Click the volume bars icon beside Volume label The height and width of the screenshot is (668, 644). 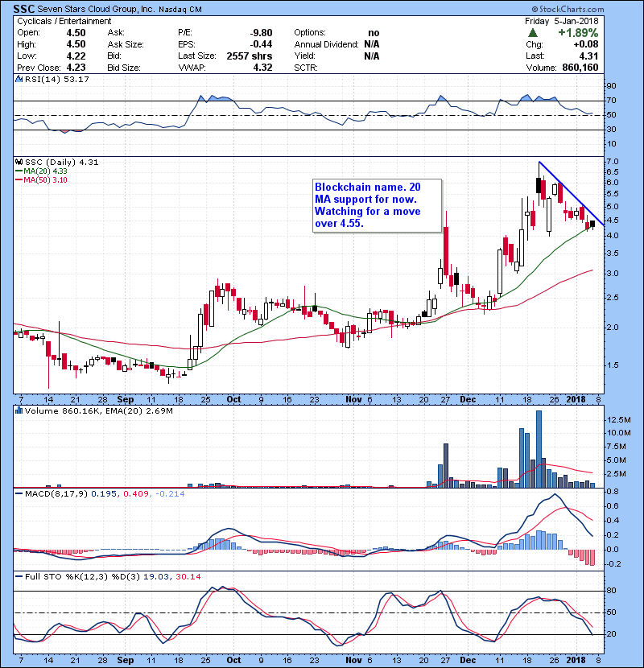click(19, 410)
